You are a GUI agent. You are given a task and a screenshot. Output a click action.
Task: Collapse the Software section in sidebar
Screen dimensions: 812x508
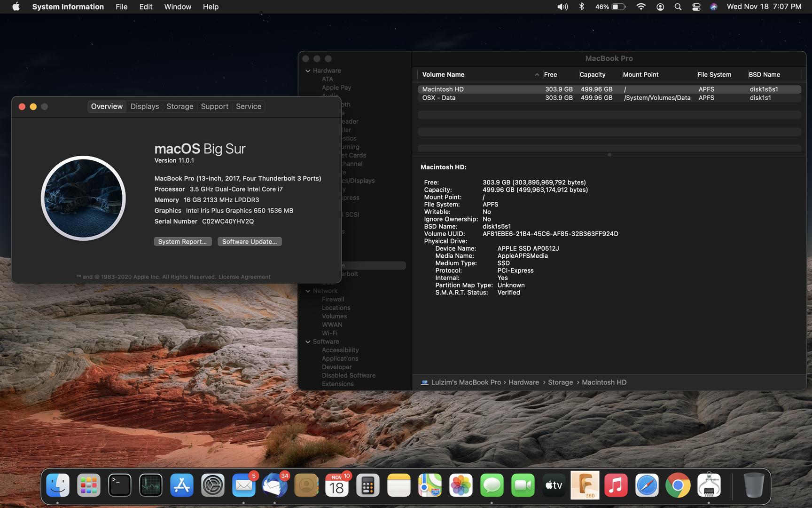coord(308,342)
